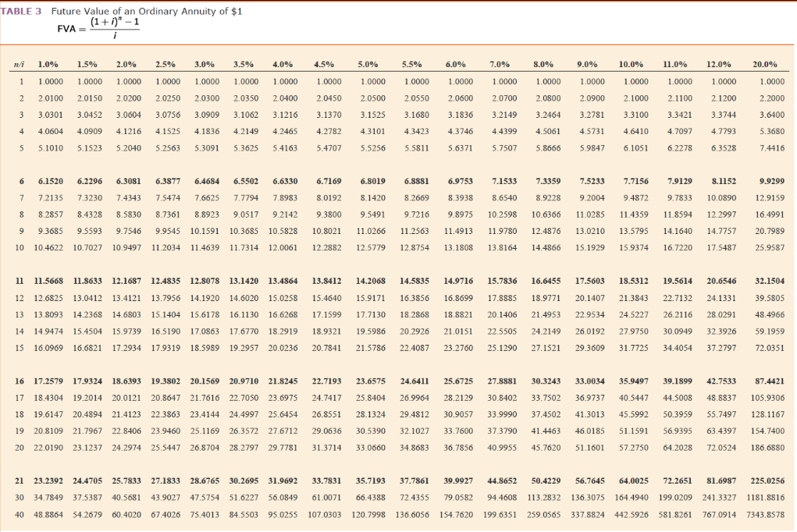Click the value 581.8261
797x532 pixels.
[675, 515]
